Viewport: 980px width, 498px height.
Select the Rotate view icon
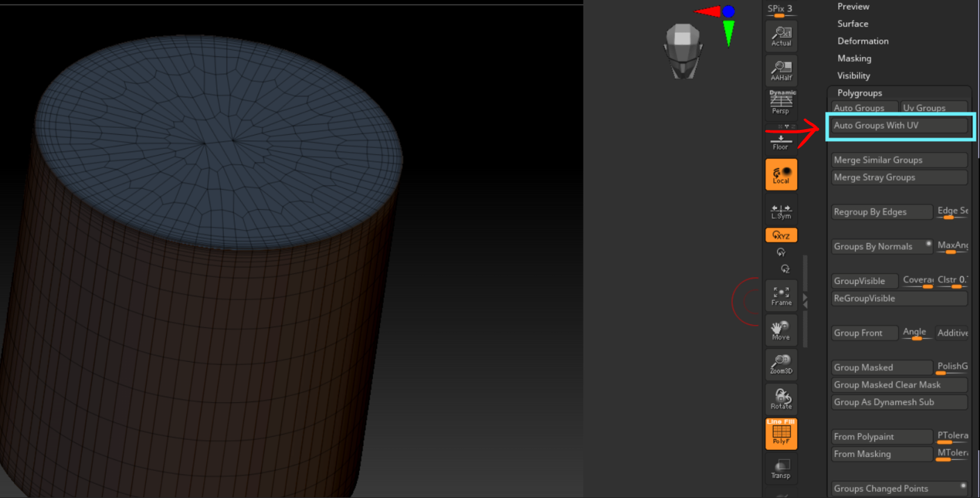(781, 399)
